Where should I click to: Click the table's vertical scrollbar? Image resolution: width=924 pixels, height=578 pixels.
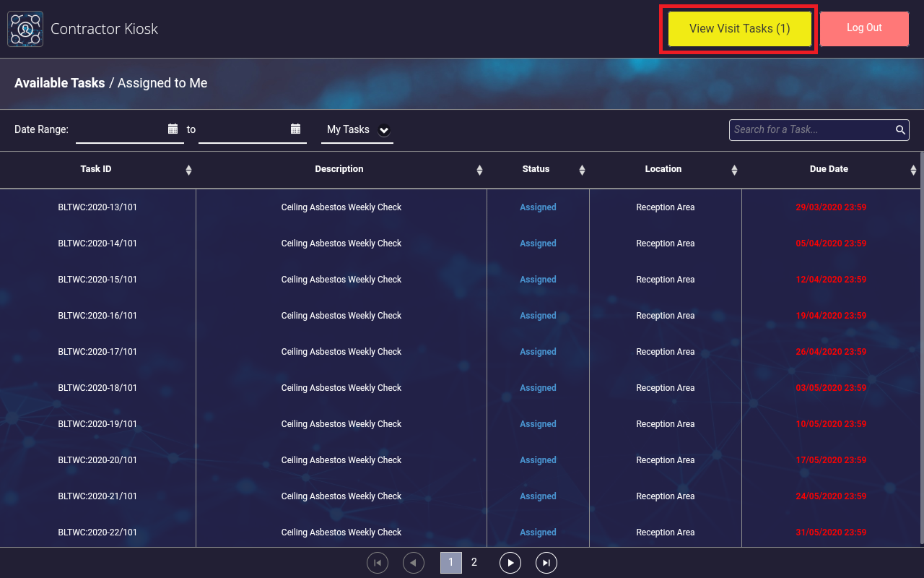coord(921,347)
